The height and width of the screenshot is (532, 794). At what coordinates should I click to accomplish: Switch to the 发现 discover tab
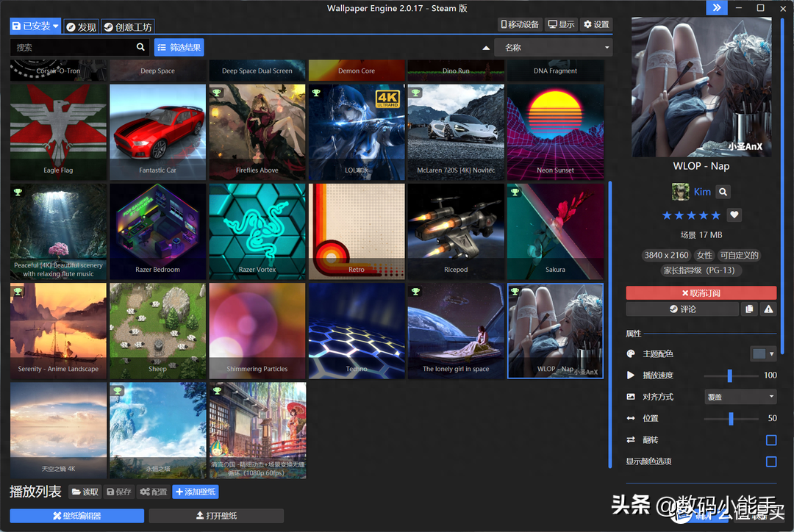pos(81,26)
